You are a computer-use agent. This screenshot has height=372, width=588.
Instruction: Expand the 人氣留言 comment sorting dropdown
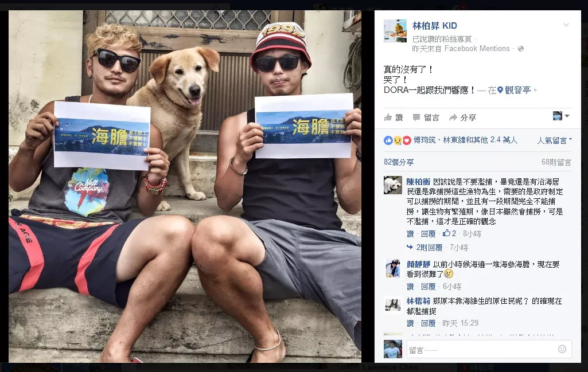click(x=555, y=140)
